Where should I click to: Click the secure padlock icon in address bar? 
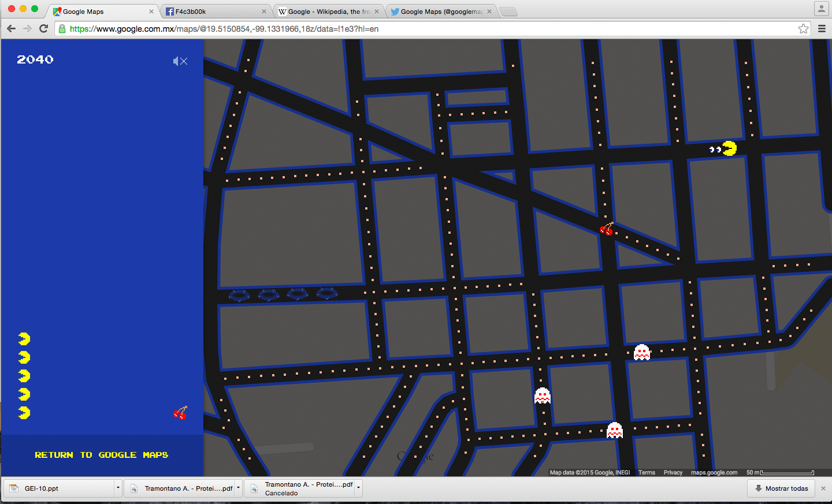[x=62, y=29]
